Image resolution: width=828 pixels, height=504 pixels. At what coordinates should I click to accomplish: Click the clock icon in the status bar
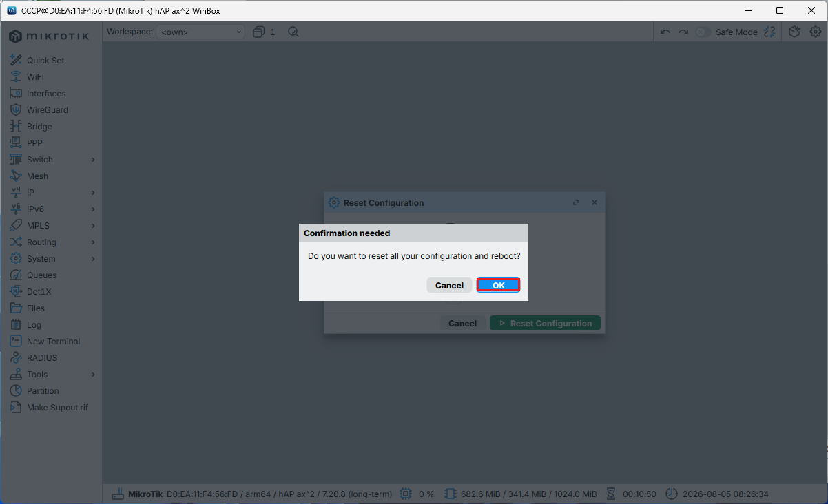(670, 494)
